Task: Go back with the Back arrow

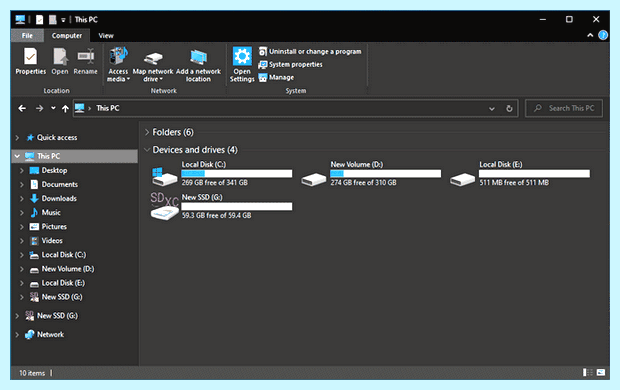Action: 22,108
